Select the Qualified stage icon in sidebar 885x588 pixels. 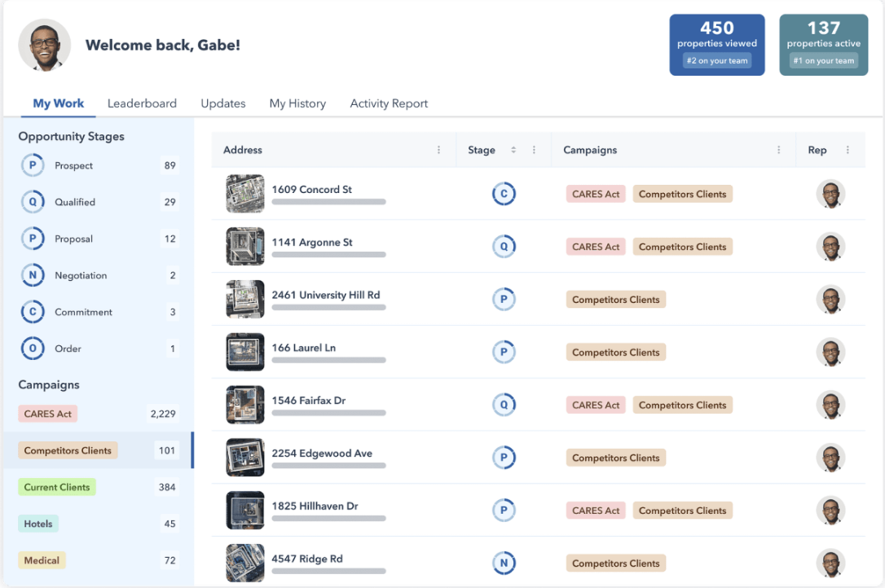click(x=33, y=202)
